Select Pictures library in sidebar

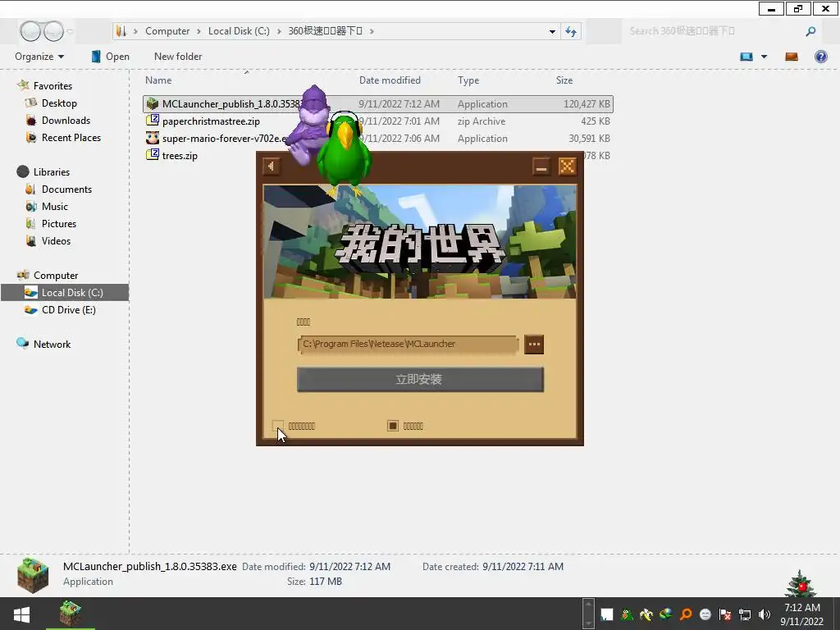59,223
